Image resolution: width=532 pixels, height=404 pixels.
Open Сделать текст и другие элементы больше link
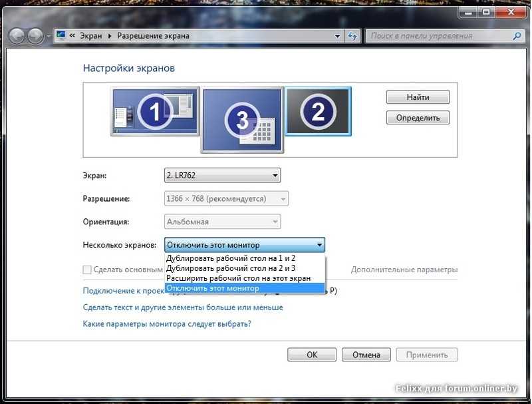[183, 307]
